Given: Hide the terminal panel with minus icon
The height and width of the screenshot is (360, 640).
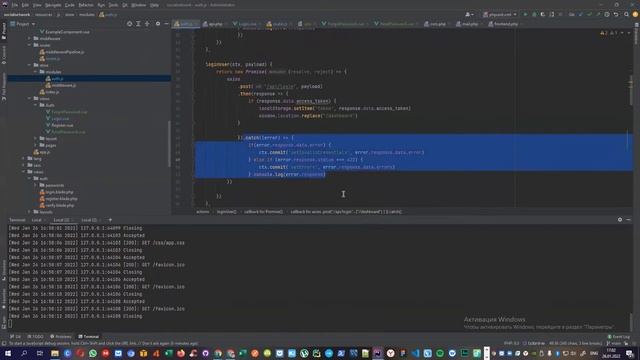Looking at the screenshot, I should [x=628, y=220].
